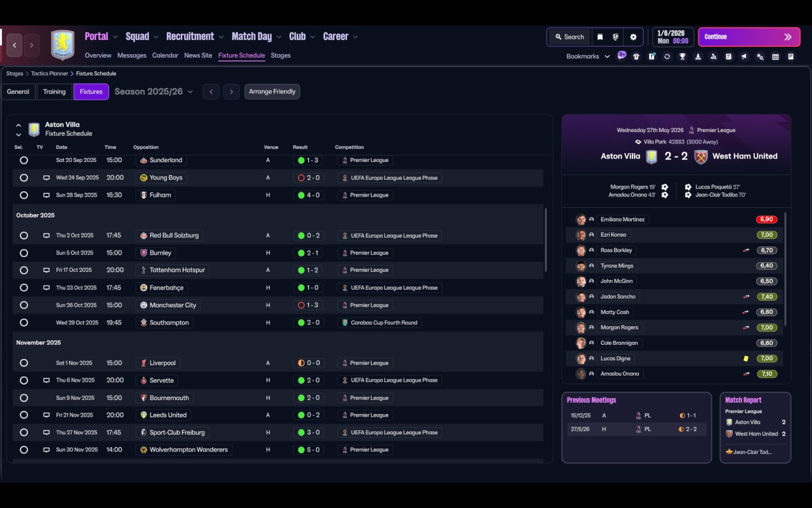Go to the previous season with left arrow
This screenshot has width=812, height=508.
pos(211,92)
